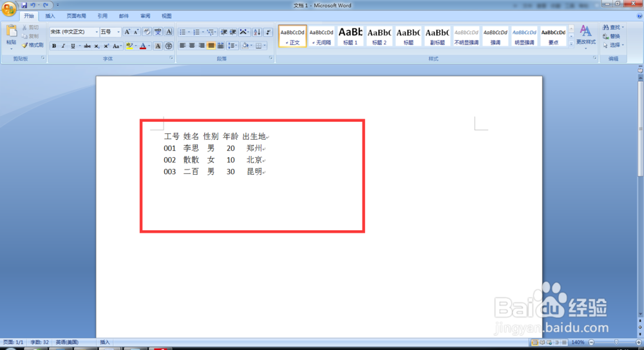
Task: Open underline style dropdown arrow
Action: (80, 46)
